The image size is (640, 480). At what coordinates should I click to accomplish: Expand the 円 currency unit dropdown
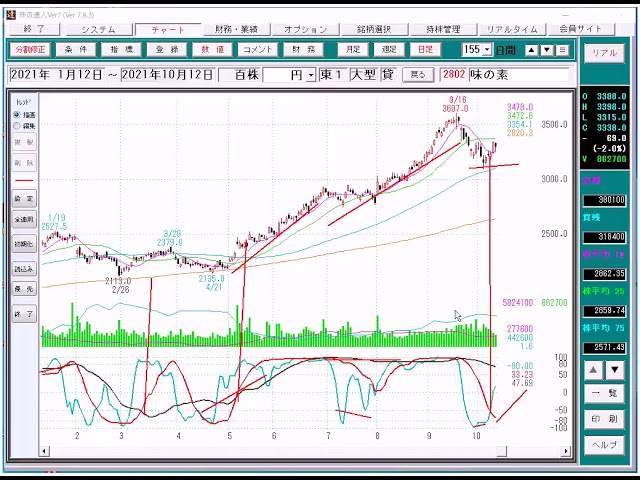[x=311, y=75]
